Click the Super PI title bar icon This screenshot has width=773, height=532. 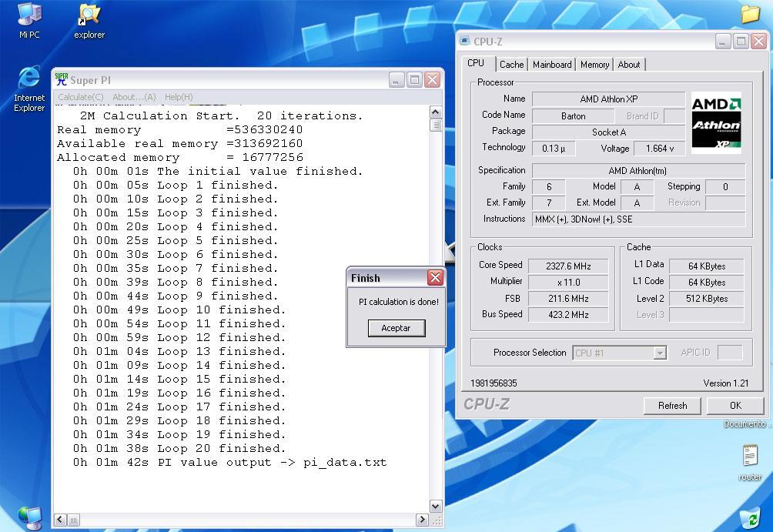point(62,79)
